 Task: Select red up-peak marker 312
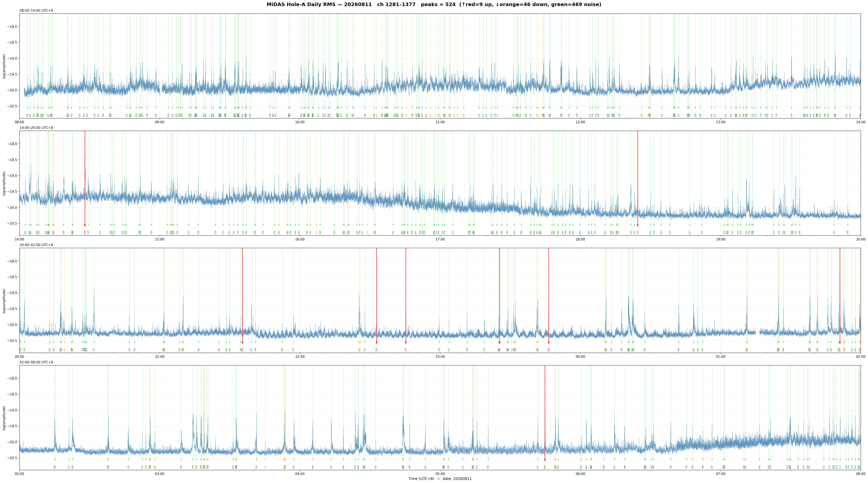[638, 225]
